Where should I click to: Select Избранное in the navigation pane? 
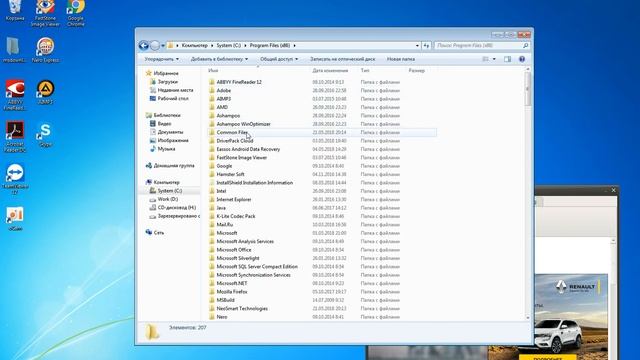tap(166, 73)
